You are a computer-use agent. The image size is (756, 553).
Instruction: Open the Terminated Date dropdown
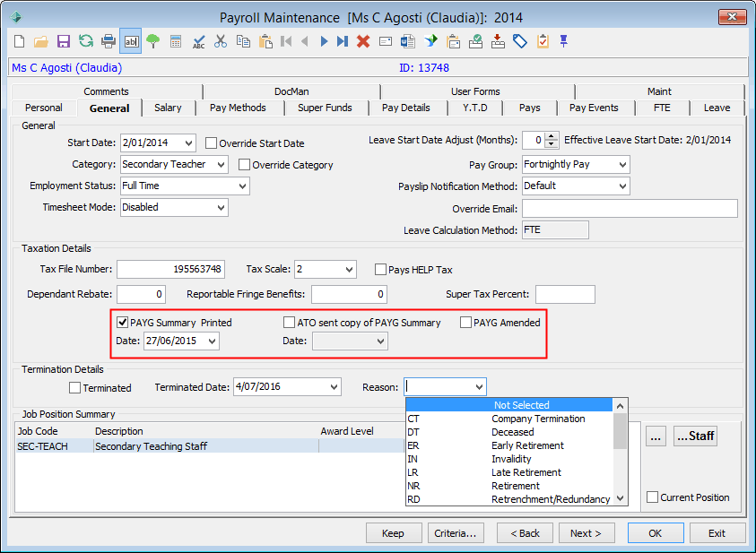[335, 387]
